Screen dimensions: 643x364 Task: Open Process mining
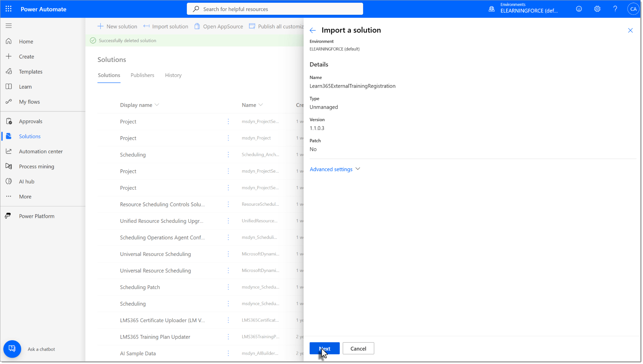(36, 166)
